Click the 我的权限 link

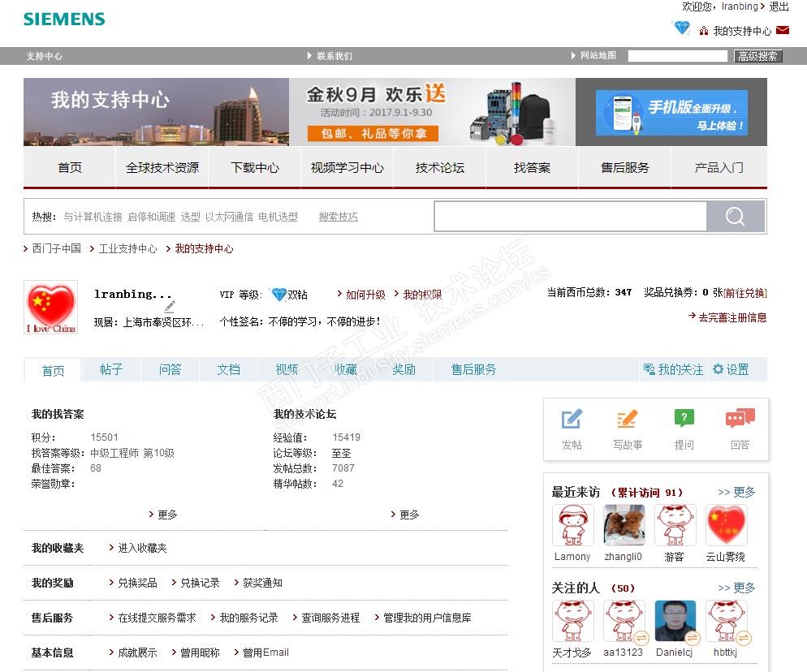click(x=422, y=295)
